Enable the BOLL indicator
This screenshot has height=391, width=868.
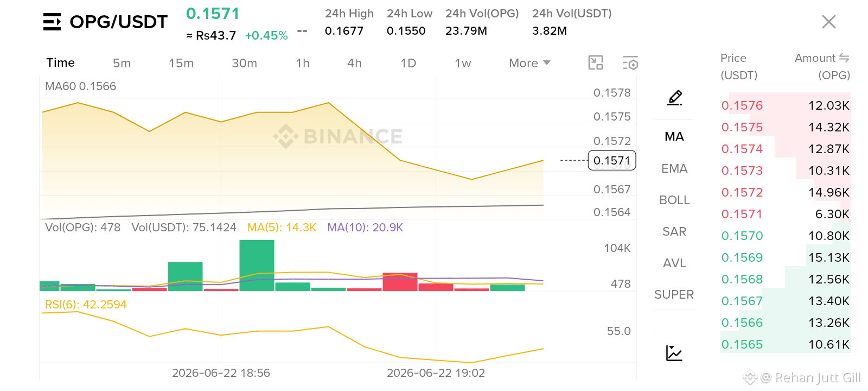coord(674,200)
